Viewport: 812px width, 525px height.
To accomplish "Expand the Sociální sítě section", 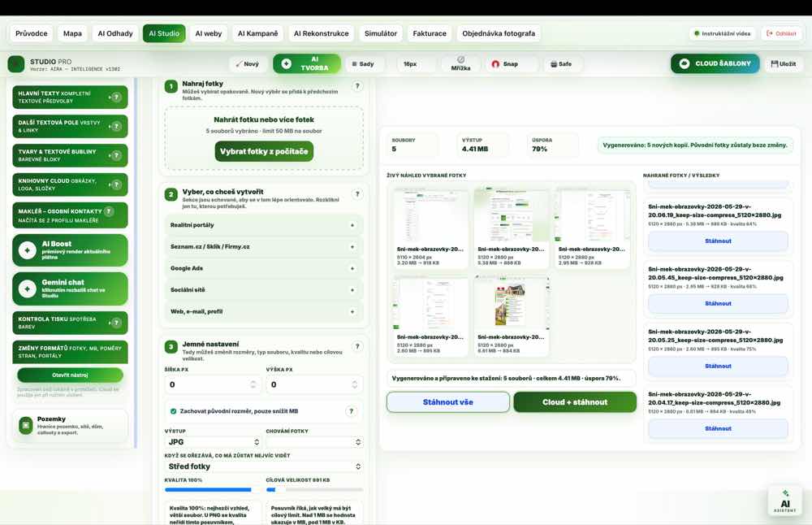I will coord(264,289).
